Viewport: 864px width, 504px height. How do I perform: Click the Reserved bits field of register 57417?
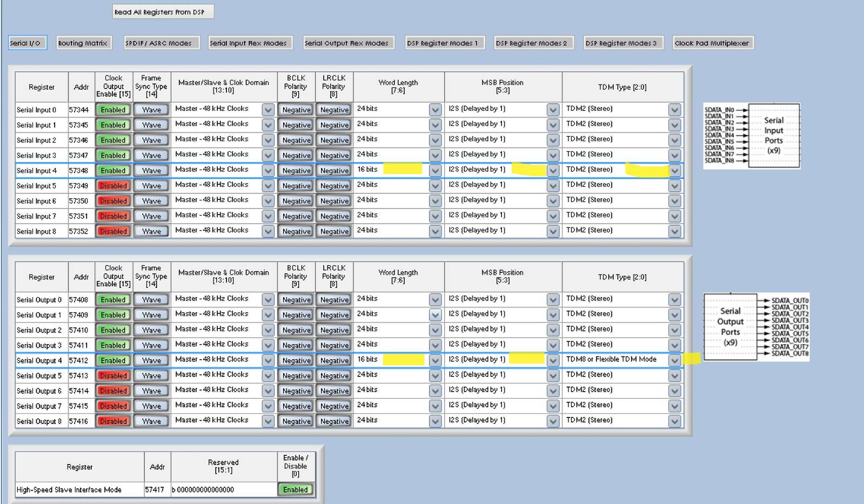pyautogui.click(x=224, y=490)
